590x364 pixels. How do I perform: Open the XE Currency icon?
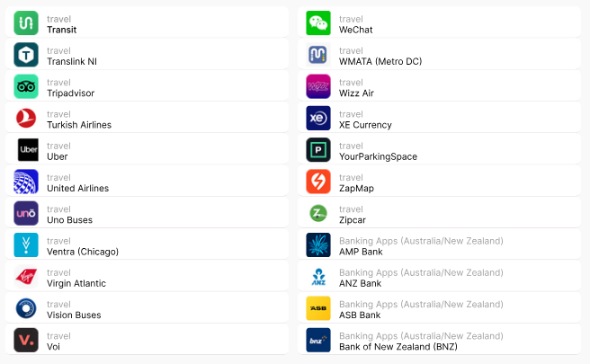click(x=318, y=119)
